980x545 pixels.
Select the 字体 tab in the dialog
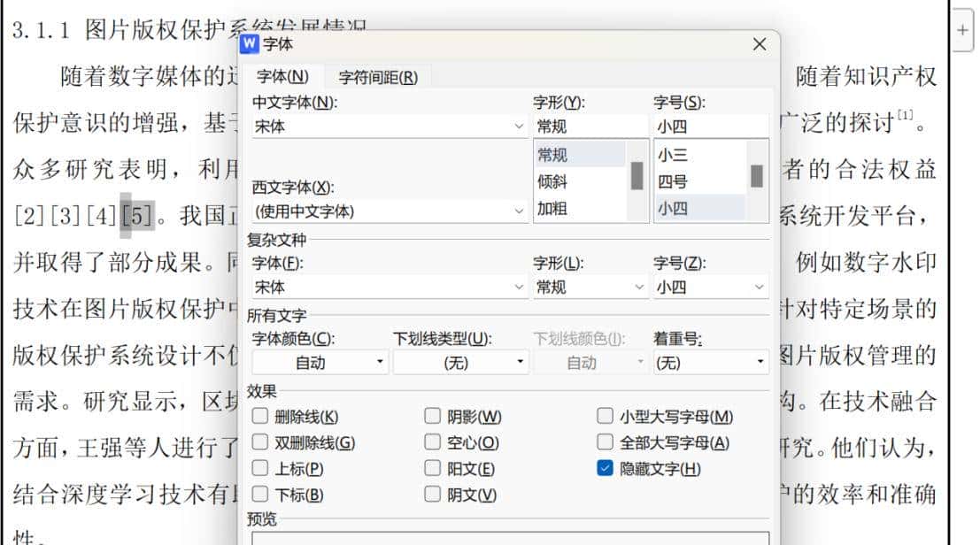(x=281, y=76)
